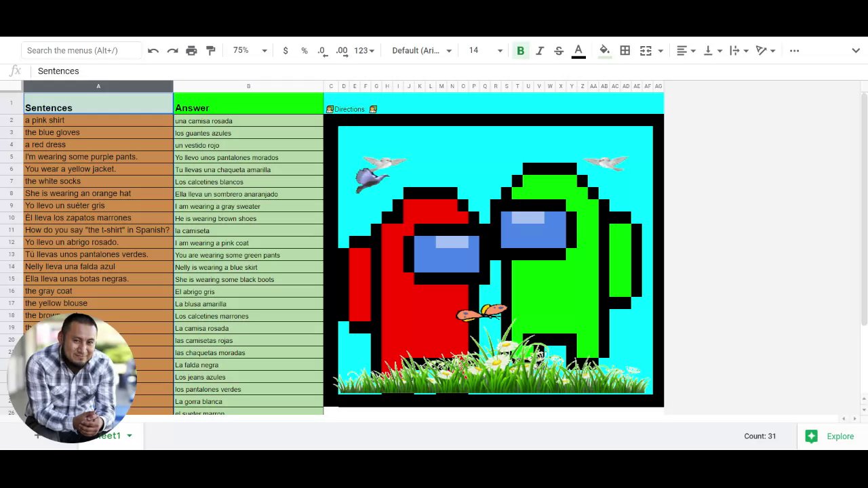Screen dimensions: 868x488
Task: Select the Sentences header cell
Action: [98, 104]
